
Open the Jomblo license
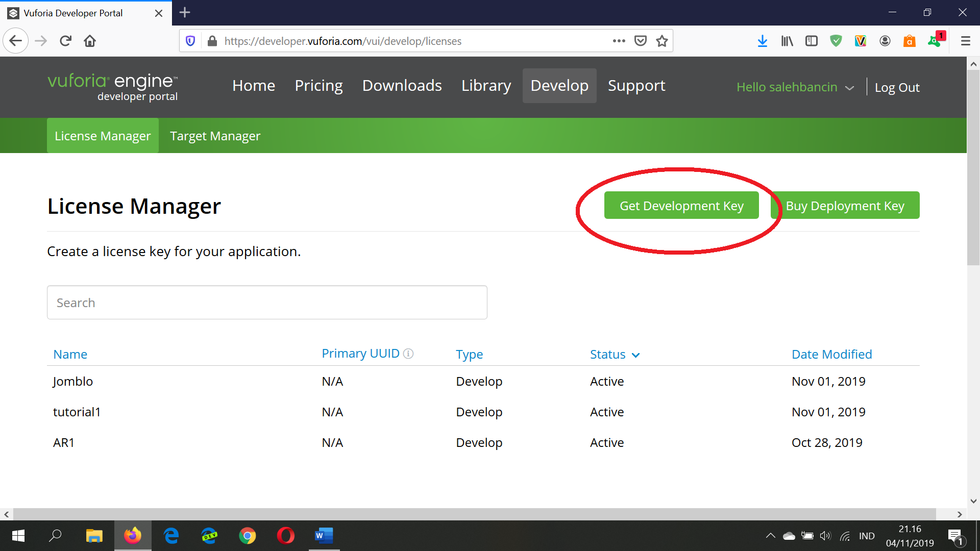click(x=73, y=381)
